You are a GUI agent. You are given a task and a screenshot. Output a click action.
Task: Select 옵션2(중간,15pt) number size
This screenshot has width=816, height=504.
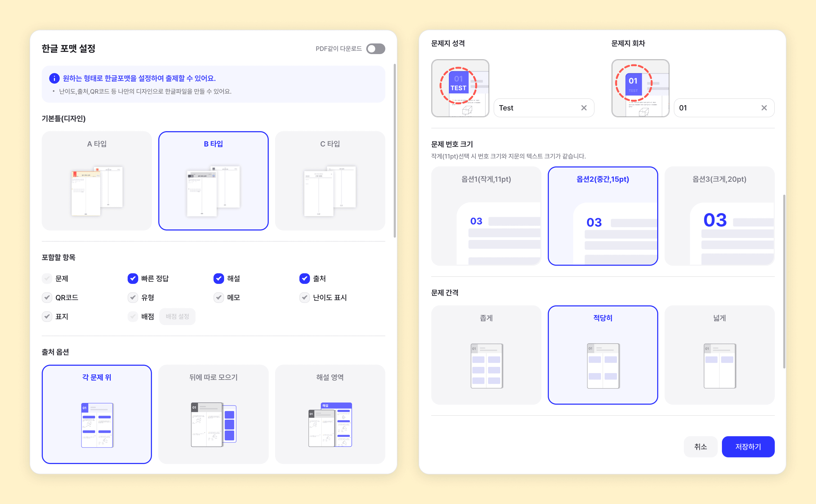pyautogui.click(x=603, y=216)
